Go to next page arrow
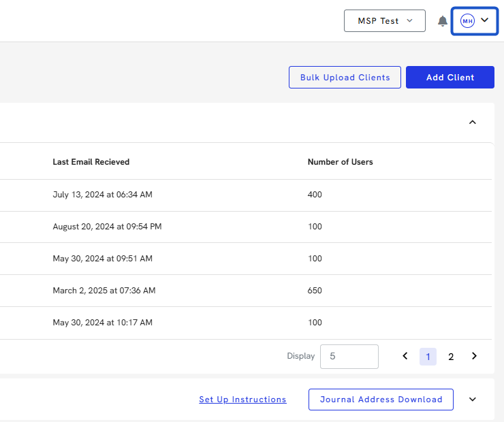504x422 pixels. point(475,356)
